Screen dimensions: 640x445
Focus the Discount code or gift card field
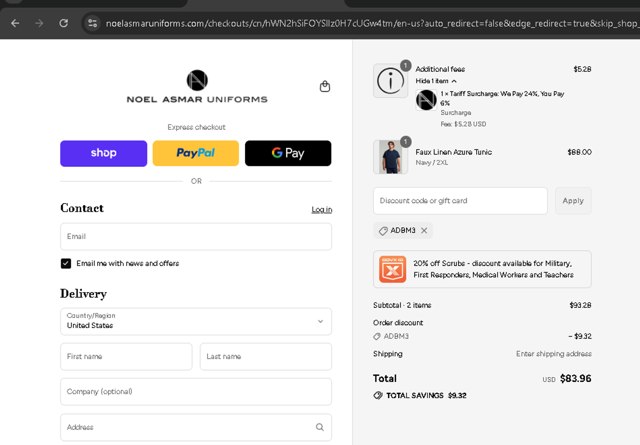(x=460, y=201)
